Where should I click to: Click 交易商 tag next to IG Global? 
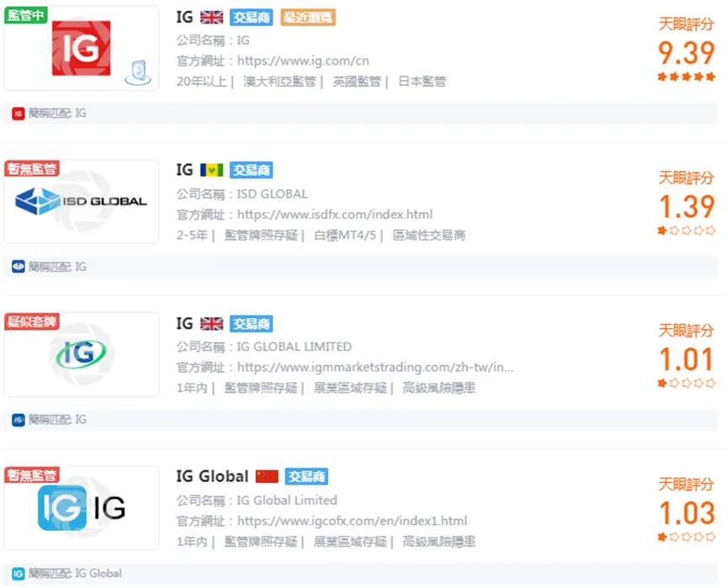click(306, 476)
